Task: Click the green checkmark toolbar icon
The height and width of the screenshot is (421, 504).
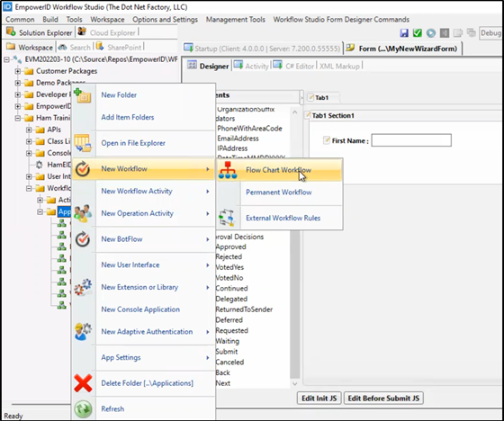Action: 418,32
